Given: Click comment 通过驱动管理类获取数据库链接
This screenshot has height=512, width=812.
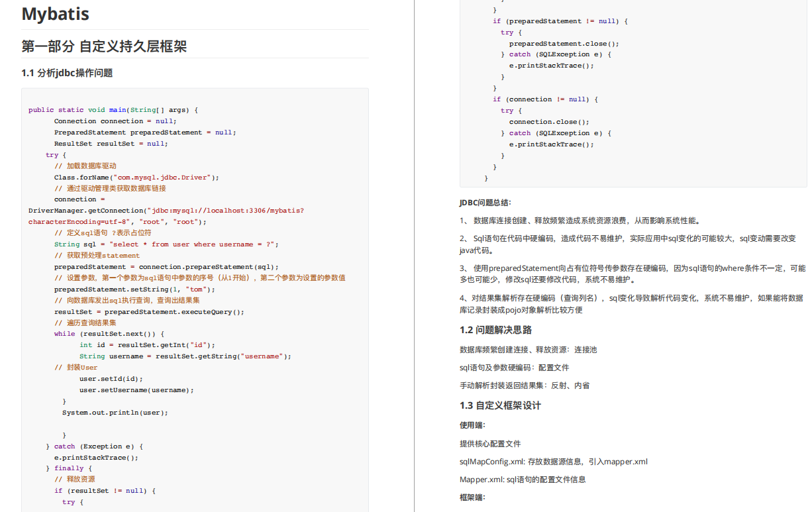Looking at the screenshot, I should (110, 188).
